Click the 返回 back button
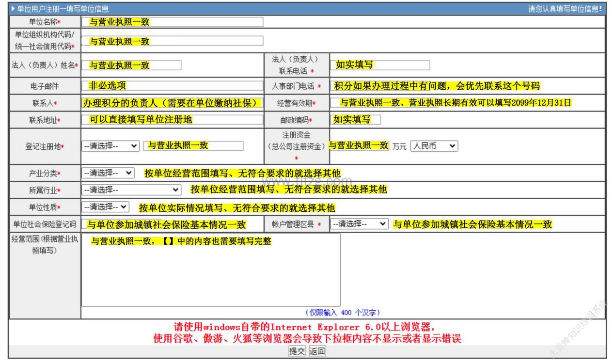Screen dimensions: 614x364 pyautogui.click(x=317, y=351)
